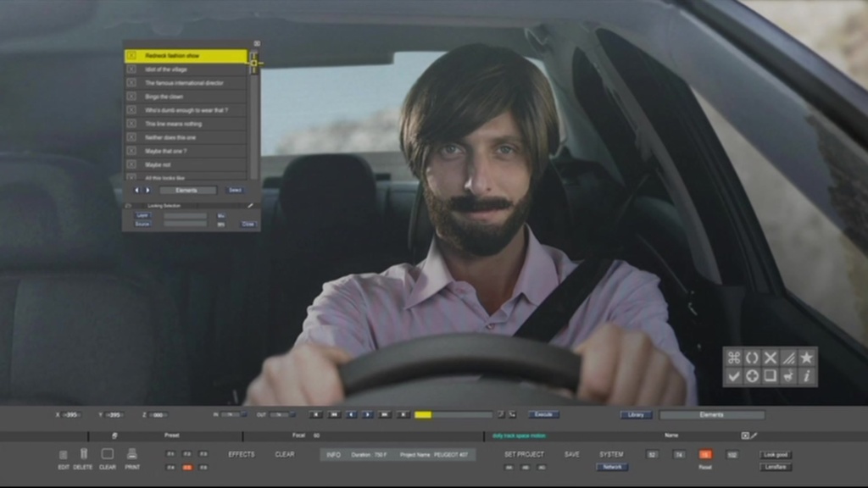Click the Select button in list panel

pos(236,191)
